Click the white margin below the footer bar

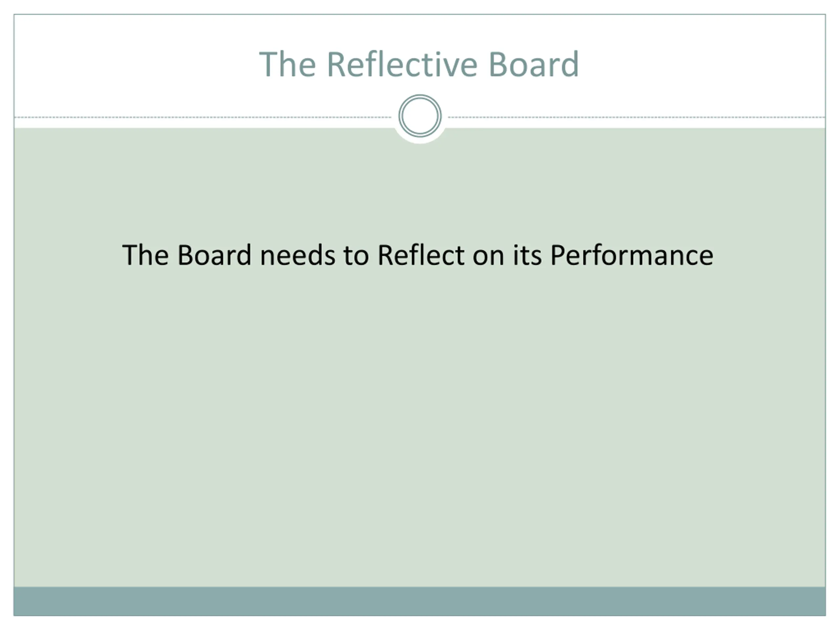tap(420, 623)
